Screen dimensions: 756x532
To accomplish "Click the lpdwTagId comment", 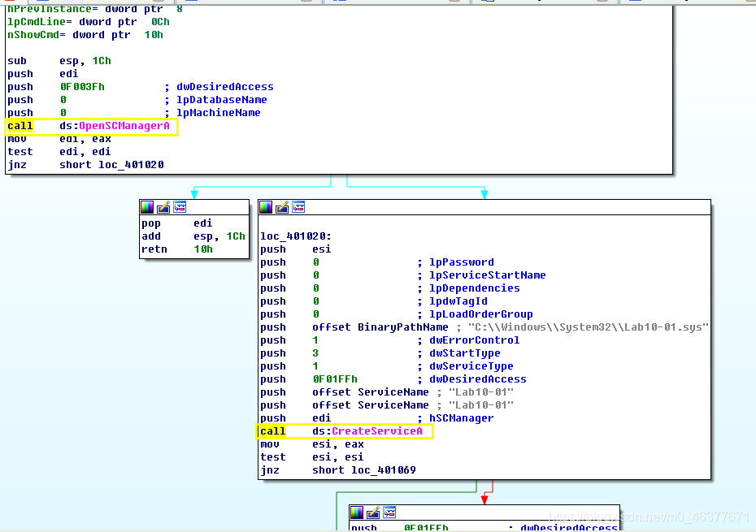I will click(458, 301).
